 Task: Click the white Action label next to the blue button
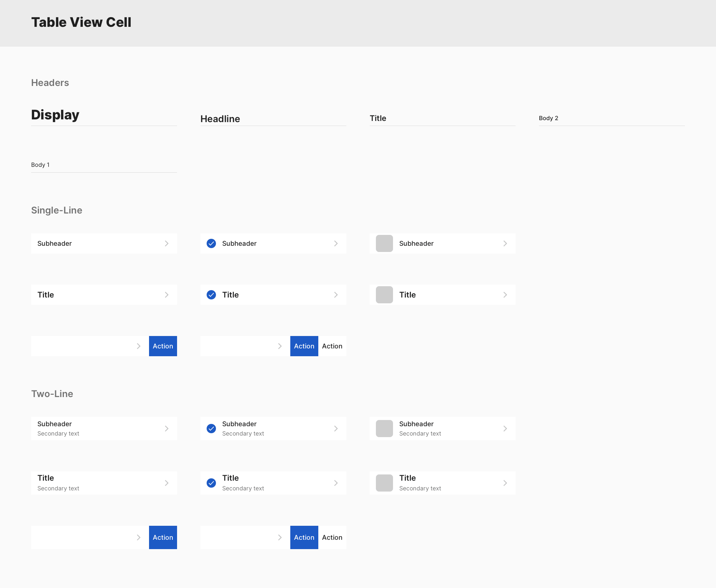tap(332, 346)
